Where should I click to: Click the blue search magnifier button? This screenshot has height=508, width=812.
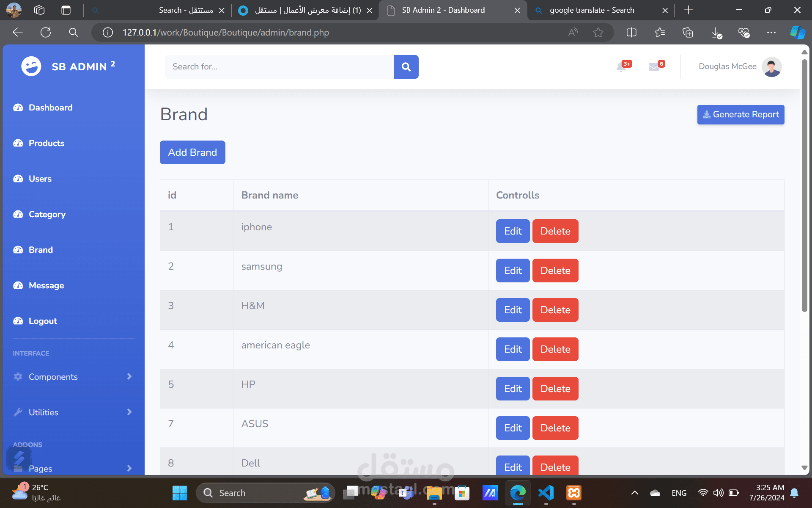coord(406,67)
